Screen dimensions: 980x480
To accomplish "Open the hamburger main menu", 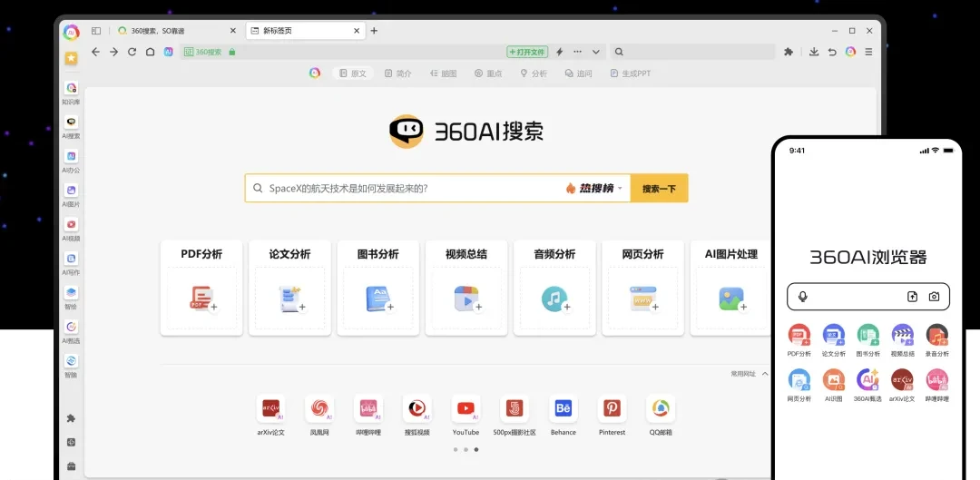I will (x=868, y=52).
